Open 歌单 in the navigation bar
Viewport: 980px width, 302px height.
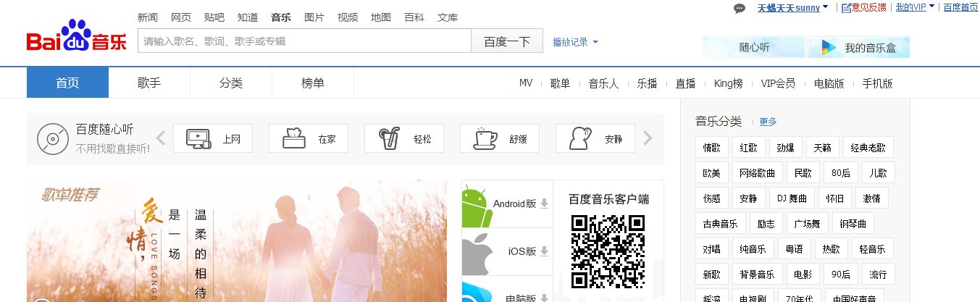point(560,83)
